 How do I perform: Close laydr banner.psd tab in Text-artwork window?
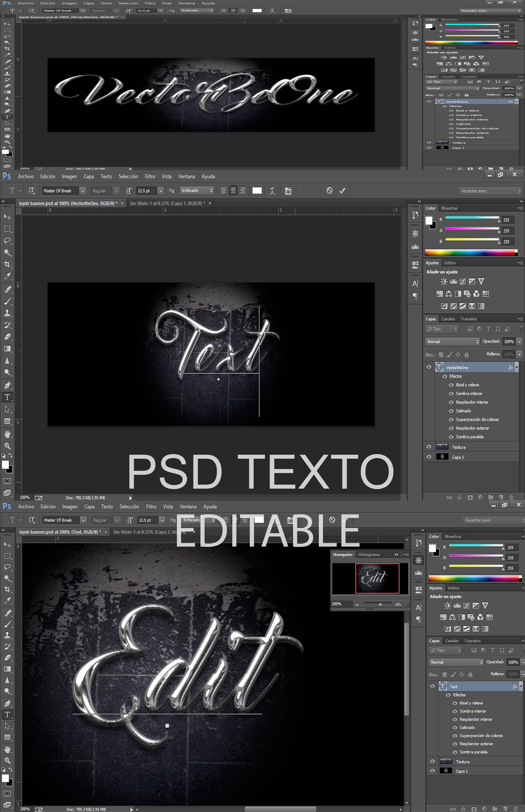[x=122, y=203]
